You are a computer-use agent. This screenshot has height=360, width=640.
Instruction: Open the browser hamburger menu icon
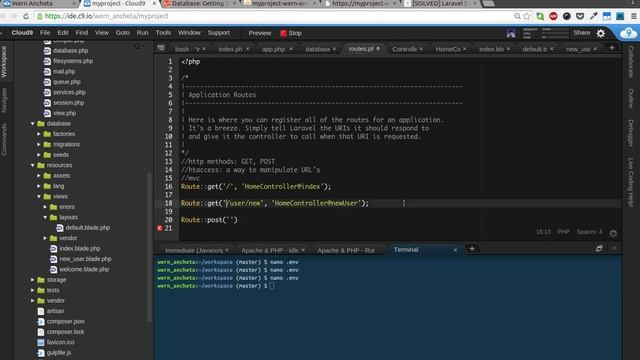(x=634, y=16)
